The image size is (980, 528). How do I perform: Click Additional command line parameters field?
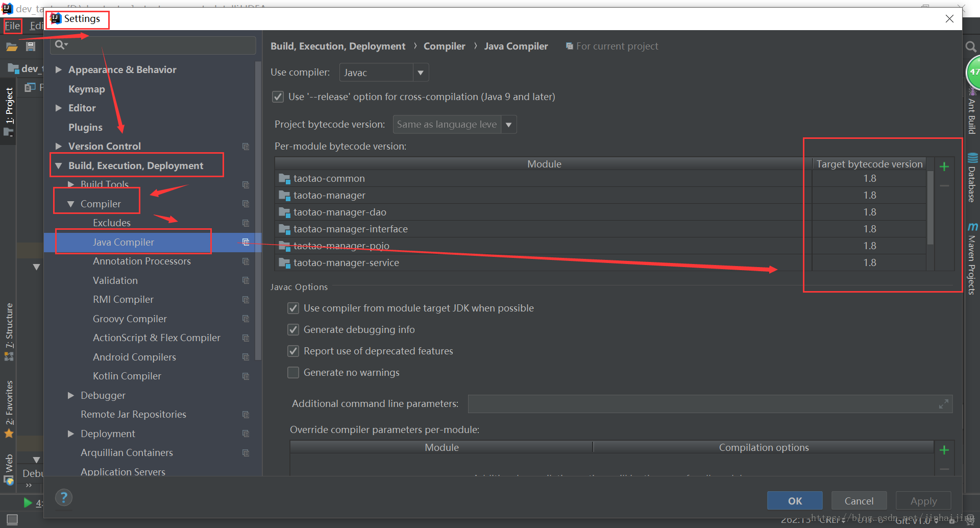pyautogui.click(x=710, y=404)
